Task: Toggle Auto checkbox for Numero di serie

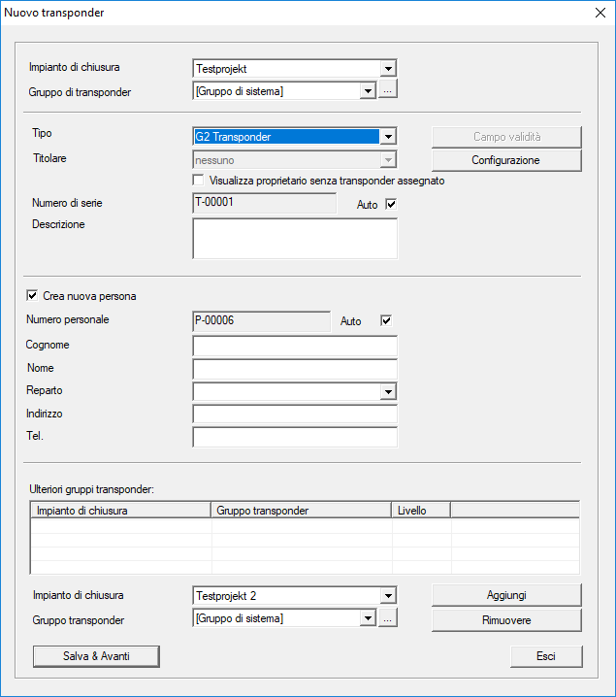Action: tap(392, 205)
